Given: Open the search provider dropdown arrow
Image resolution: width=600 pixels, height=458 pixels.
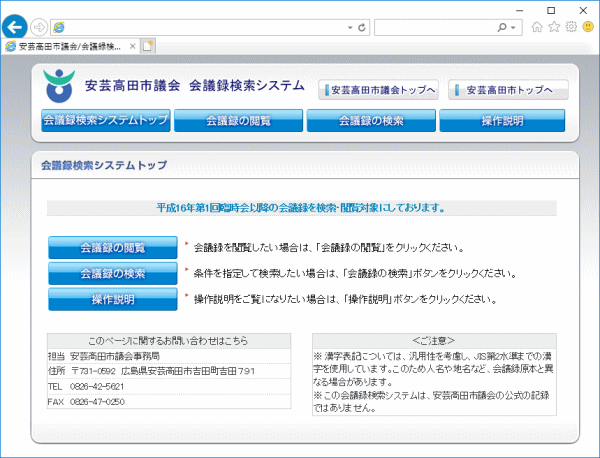Looking at the screenshot, I should coord(513,28).
